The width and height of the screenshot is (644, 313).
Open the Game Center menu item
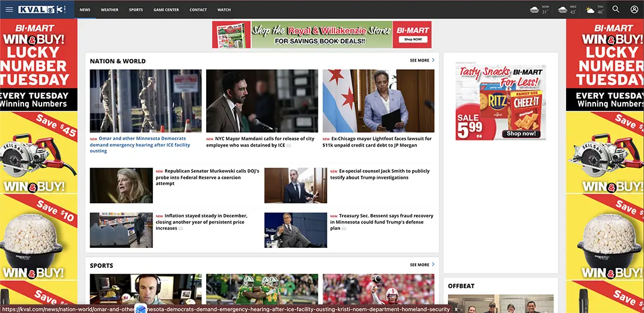[166, 9]
